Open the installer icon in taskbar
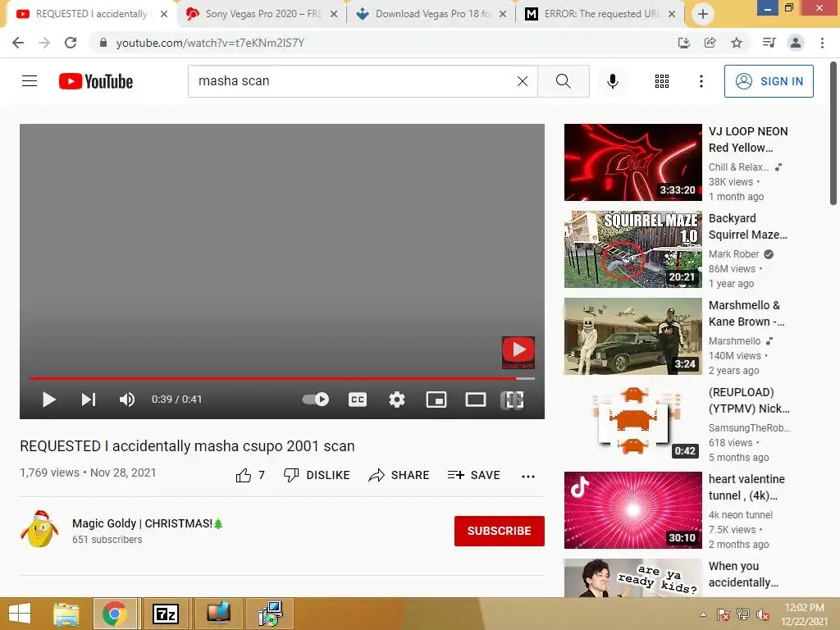Image resolution: width=840 pixels, height=630 pixels. [269, 614]
